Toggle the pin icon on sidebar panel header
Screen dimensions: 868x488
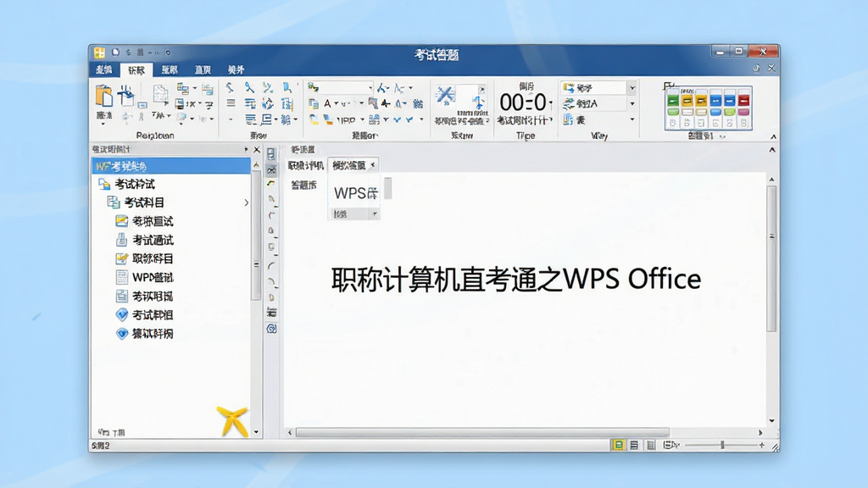point(246,149)
